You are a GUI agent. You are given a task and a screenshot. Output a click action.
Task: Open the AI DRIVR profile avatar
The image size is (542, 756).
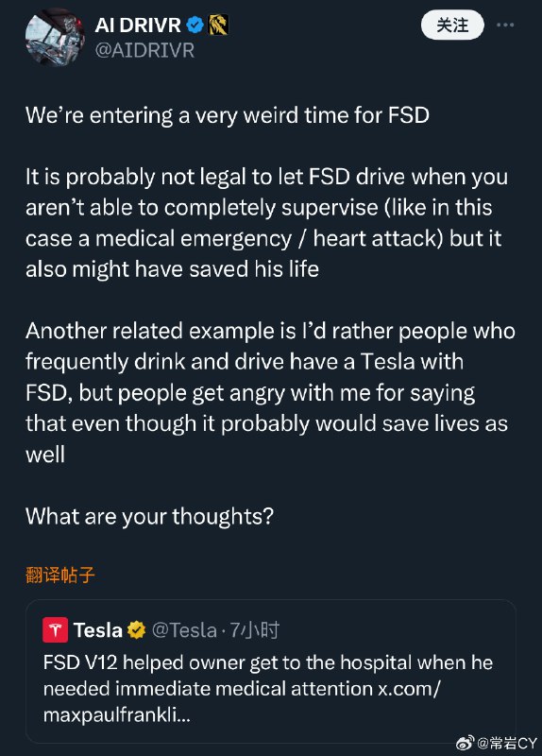55,38
